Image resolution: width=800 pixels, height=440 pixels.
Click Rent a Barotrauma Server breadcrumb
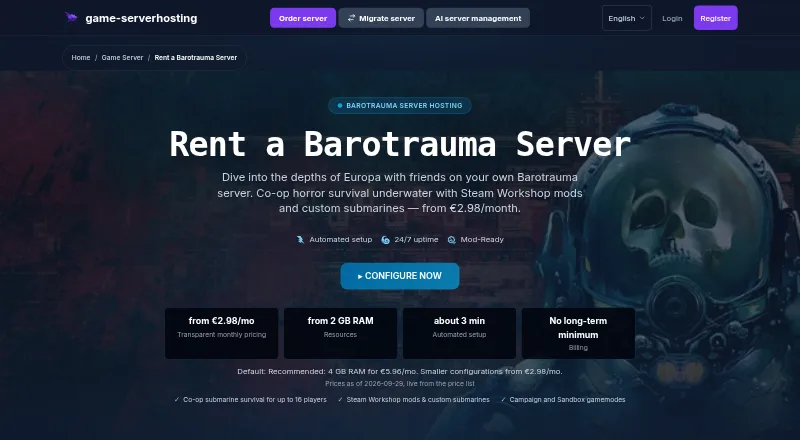pyautogui.click(x=195, y=58)
